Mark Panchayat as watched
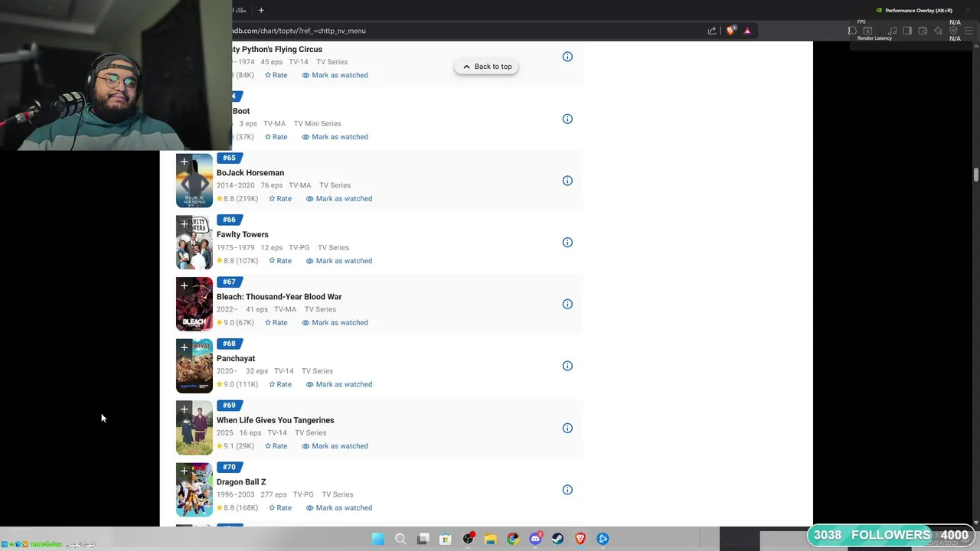This screenshot has height=551, width=980. [x=339, y=384]
